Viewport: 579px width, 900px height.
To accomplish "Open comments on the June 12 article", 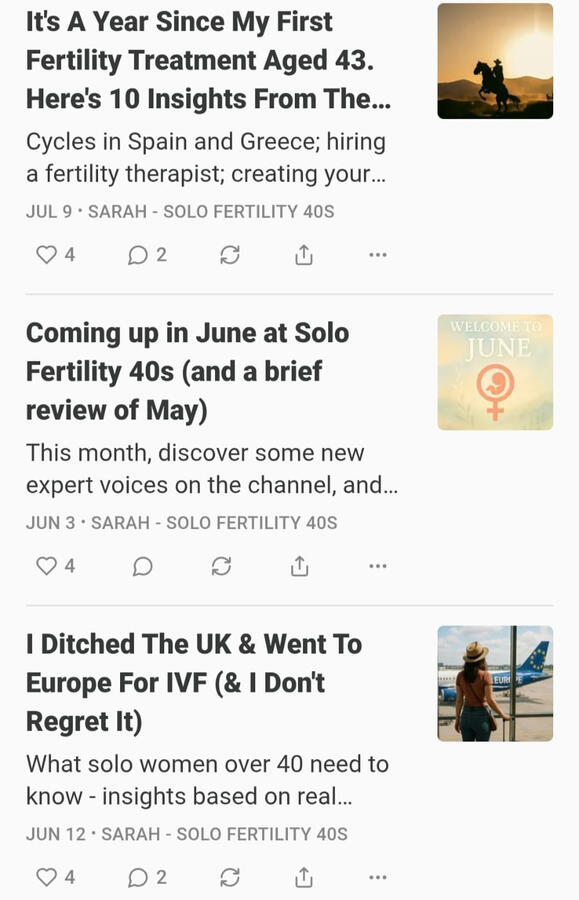I will point(135,877).
